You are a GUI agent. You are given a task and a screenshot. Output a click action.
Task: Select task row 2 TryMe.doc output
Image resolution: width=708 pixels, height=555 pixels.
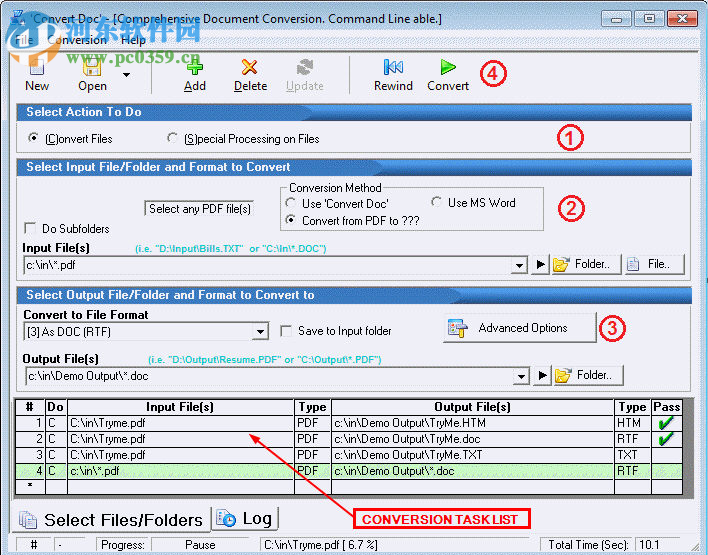coord(472,439)
